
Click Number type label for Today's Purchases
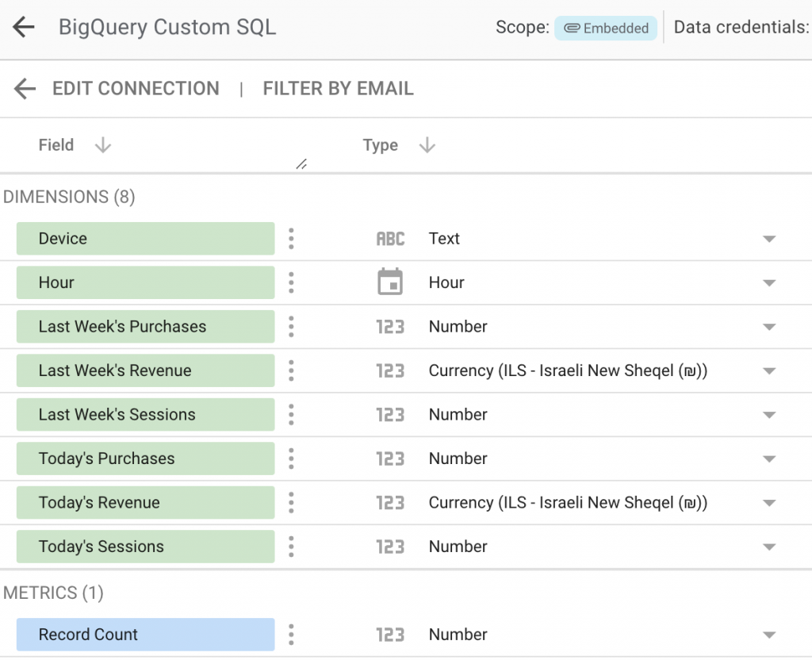click(x=458, y=459)
